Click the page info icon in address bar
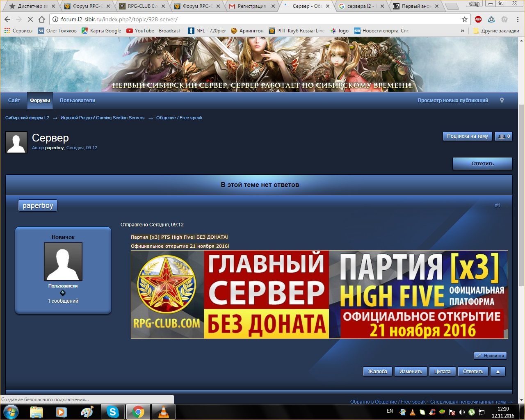525x420 pixels. 56,19
